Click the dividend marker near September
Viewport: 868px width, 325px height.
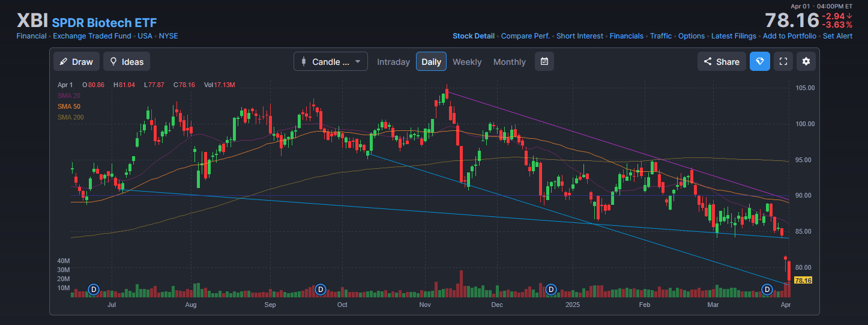point(321,290)
